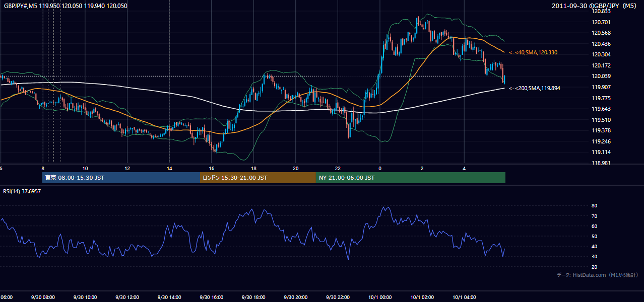Click hour marker 14 under price chart
The image size is (644, 302).
pos(169,168)
